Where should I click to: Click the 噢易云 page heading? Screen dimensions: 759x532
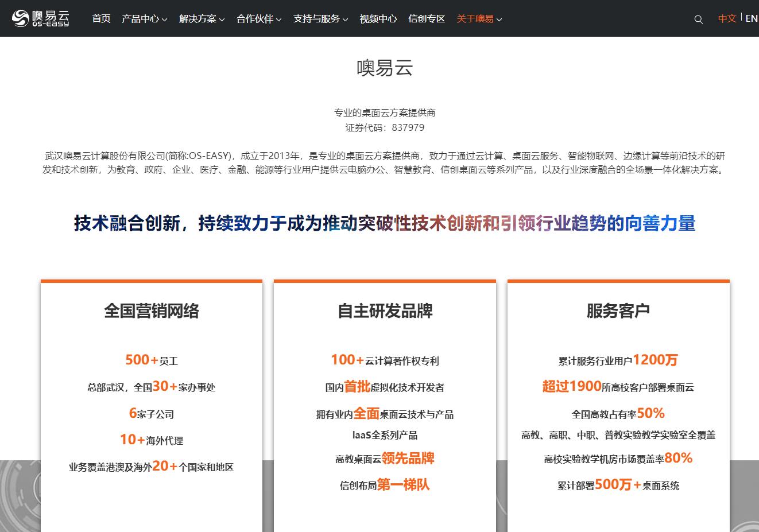[x=385, y=68]
